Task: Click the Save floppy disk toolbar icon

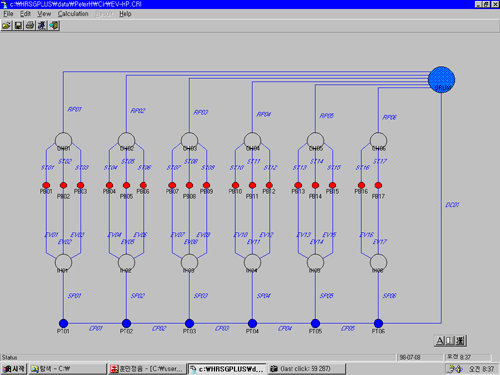Action: pyautogui.click(x=18, y=25)
